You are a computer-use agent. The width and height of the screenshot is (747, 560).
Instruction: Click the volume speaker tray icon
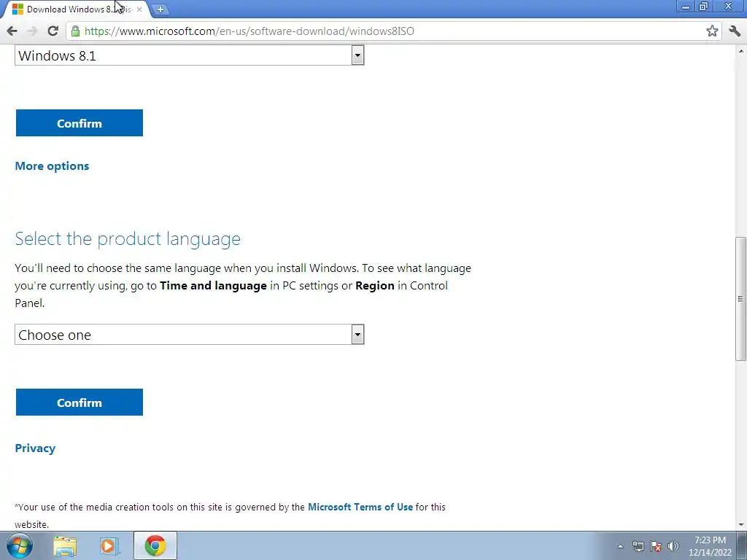point(673,546)
